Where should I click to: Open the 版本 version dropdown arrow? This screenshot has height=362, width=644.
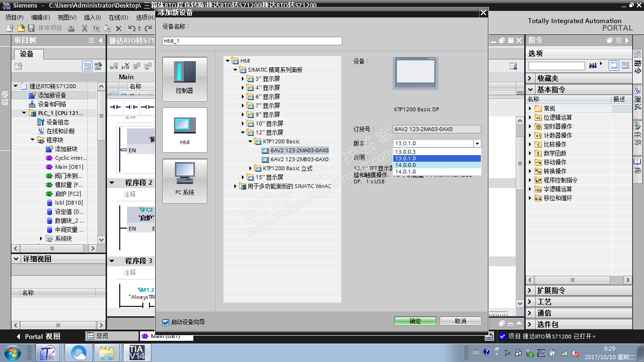click(x=477, y=143)
